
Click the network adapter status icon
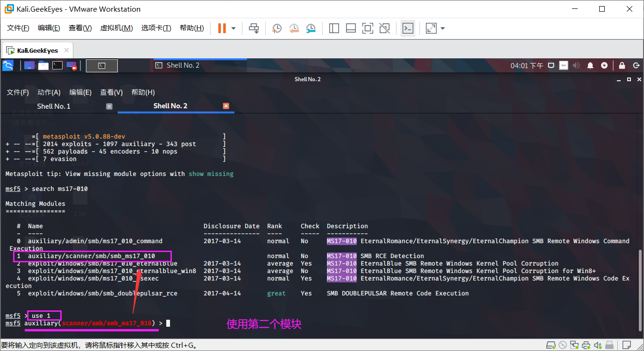[575, 346]
